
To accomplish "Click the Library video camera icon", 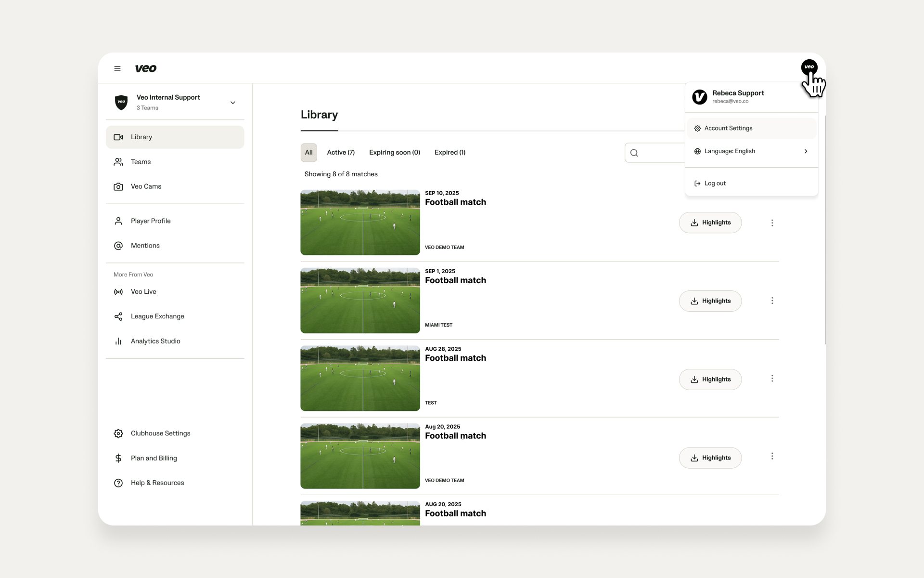I will (x=118, y=137).
